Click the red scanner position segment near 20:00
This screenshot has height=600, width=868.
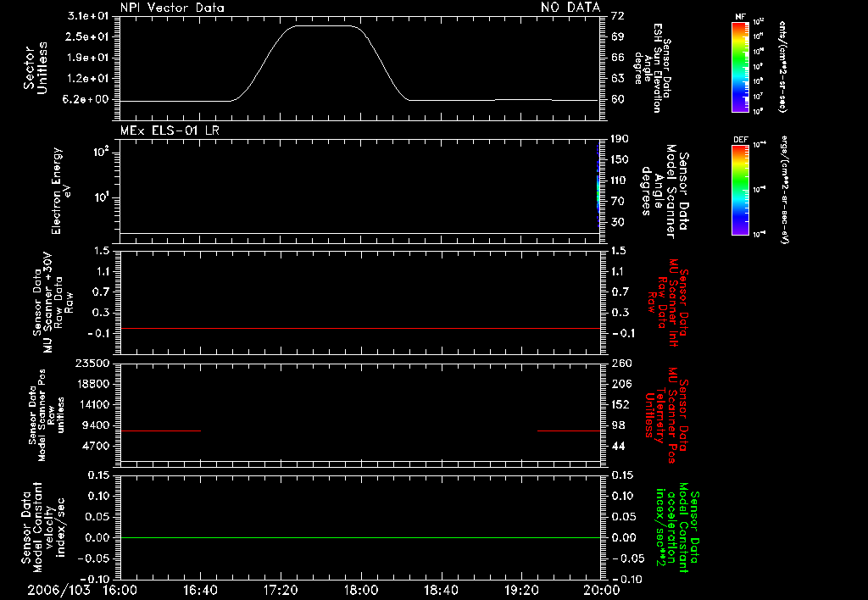pos(569,431)
